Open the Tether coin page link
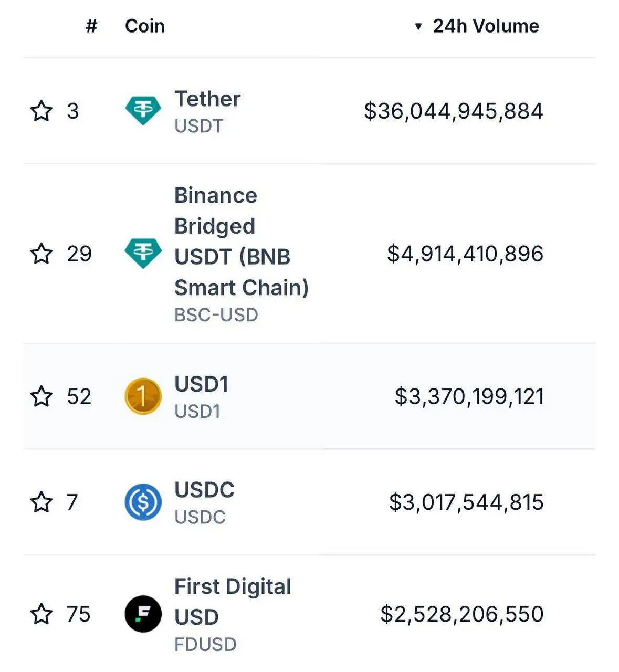 click(x=207, y=98)
